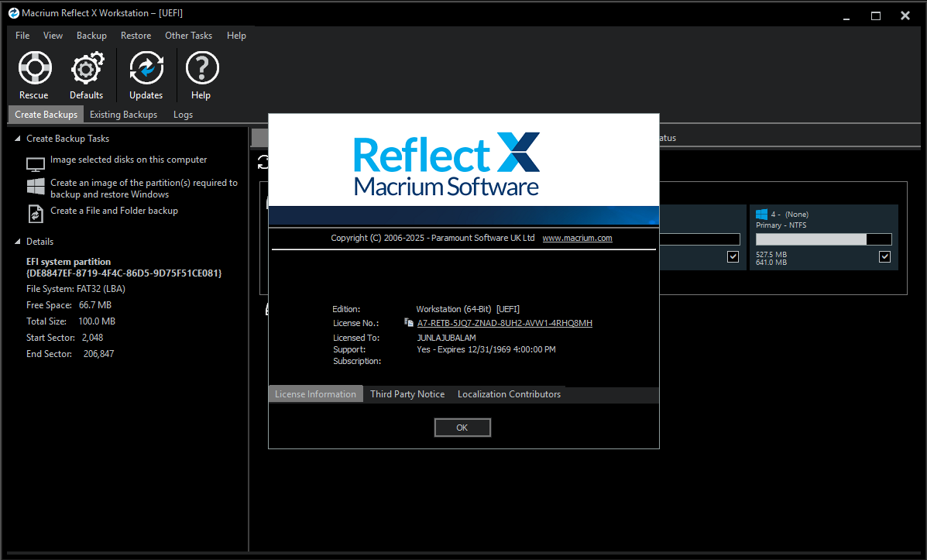The image size is (927, 560).
Task: Open the Other Tasks menu
Action: (189, 36)
